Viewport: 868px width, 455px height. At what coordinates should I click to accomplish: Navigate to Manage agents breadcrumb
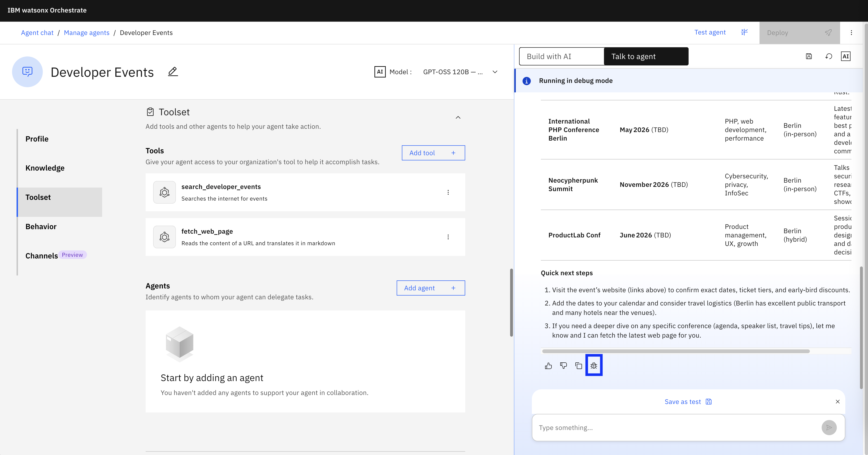87,33
